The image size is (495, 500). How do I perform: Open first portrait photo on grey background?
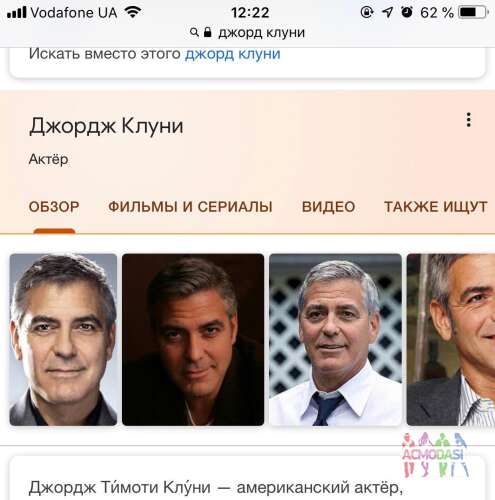coord(63,340)
